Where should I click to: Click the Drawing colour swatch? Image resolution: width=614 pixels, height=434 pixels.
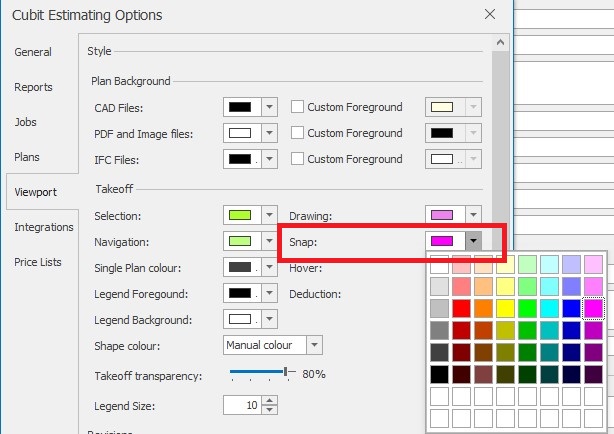(x=441, y=215)
